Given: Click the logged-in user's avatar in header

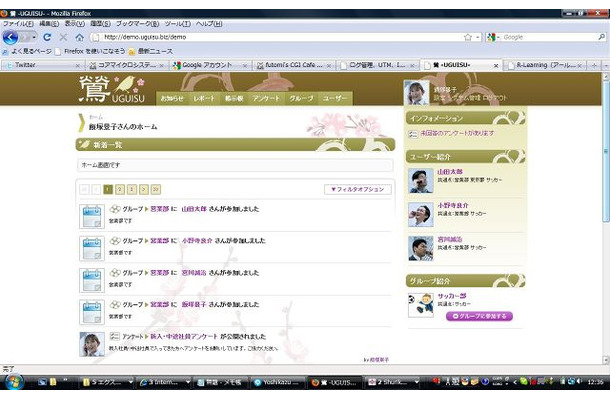Looking at the screenshot, I should point(416,93).
